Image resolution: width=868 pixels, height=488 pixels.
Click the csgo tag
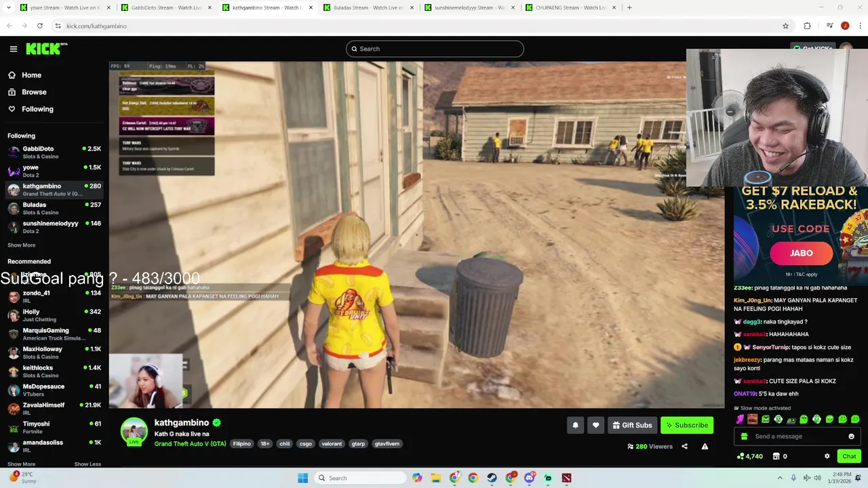[306, 444]
